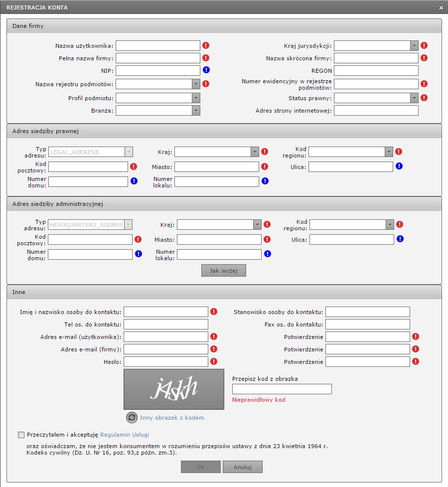The width and height of the screenshot is (448, 487).
Task: Click the REGON input field
Action: (x=376, y=70)
